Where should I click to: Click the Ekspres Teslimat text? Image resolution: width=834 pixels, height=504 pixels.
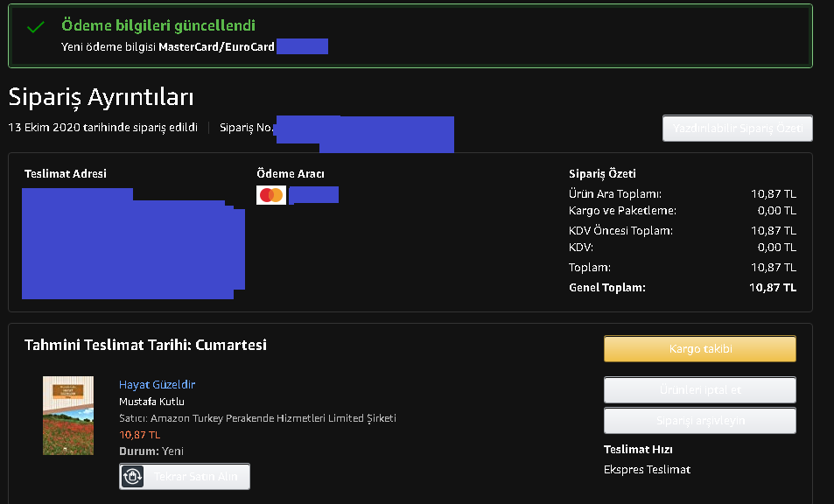(x=647, y=470)
